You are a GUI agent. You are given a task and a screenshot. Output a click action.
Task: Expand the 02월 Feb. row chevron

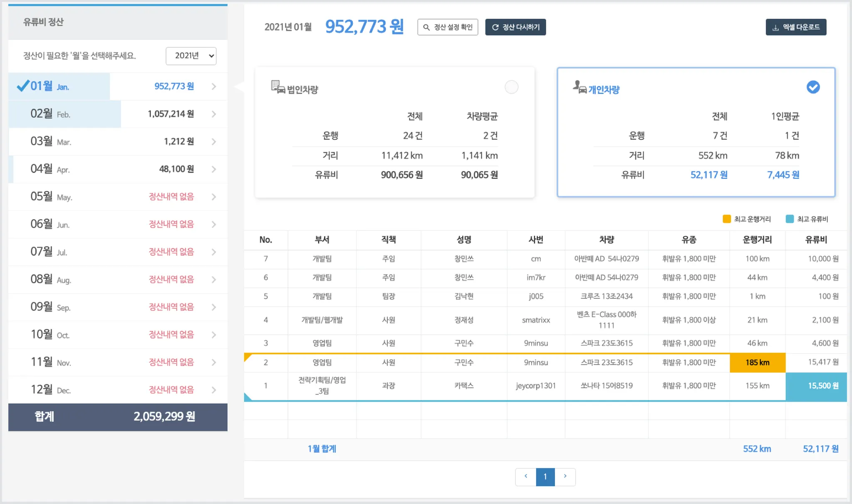[214, 114]
